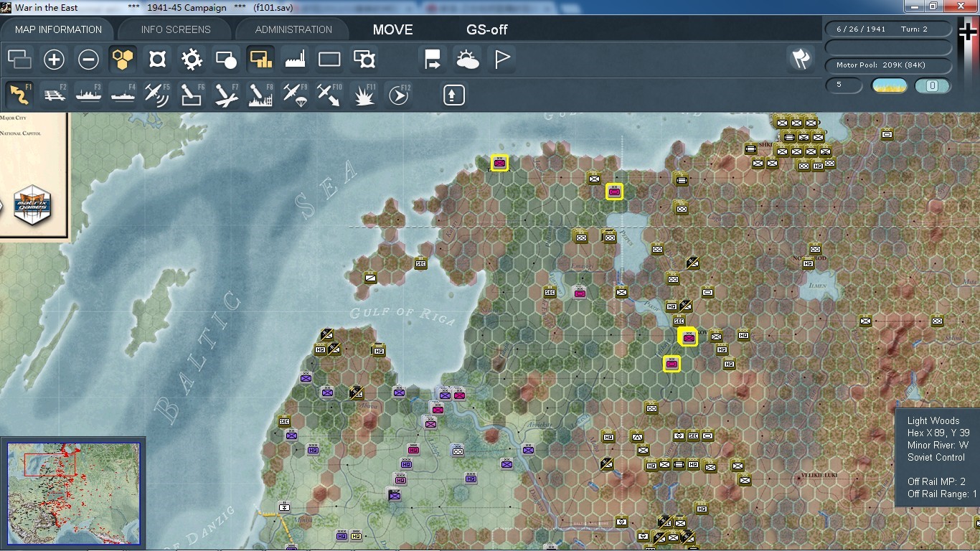This screenshot has width=980, height=551.
Task: Select Air transfer mode F10 icon
Action: pos(329,95)
